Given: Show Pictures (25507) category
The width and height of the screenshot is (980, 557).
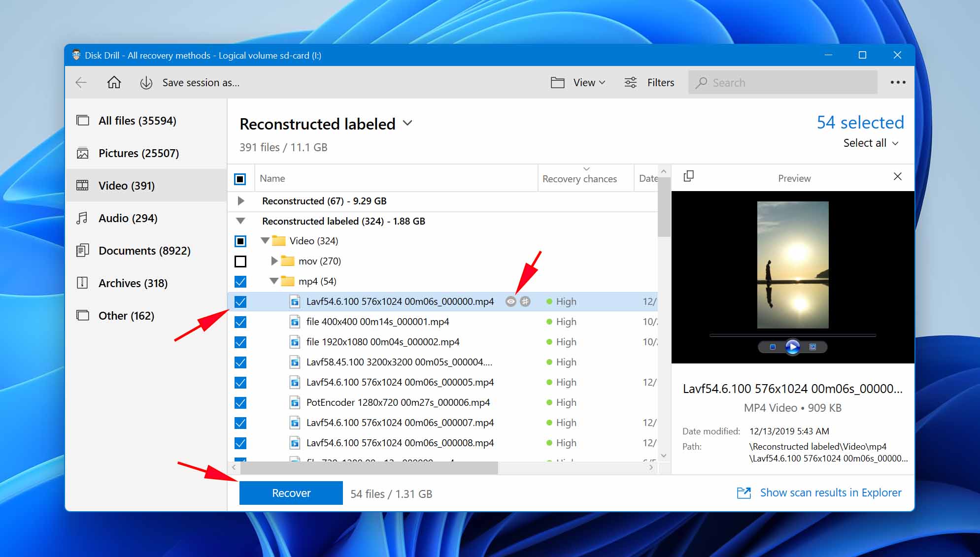Looking at the screenshot, I should (146, 153).
